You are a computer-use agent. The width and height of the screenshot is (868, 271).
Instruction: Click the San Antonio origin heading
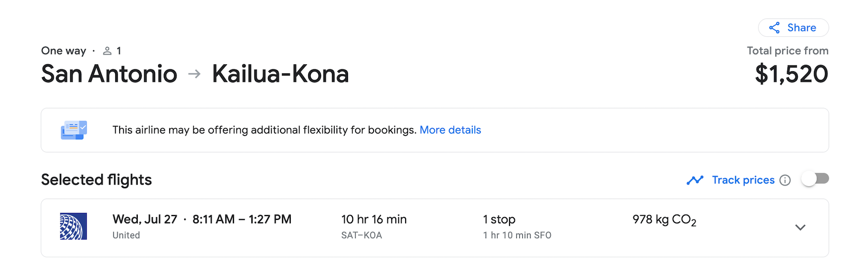point(109,74)
